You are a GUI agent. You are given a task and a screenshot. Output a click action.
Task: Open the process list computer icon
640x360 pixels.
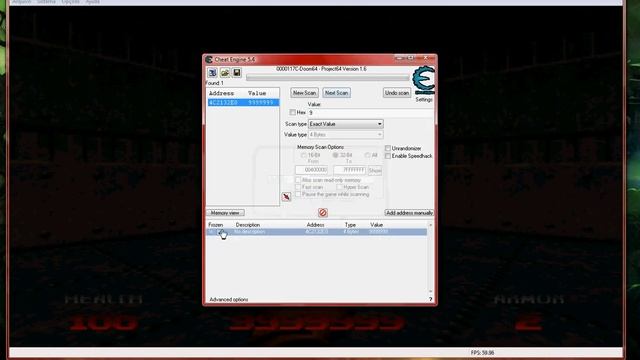[212, 73]
